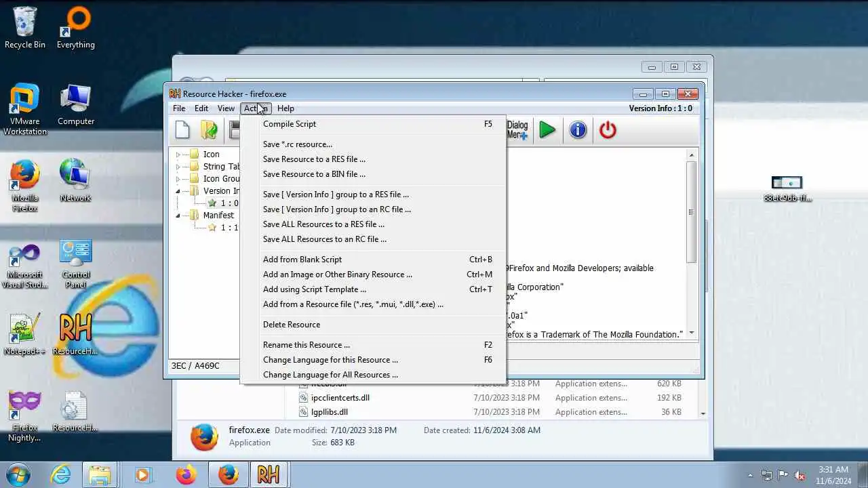Viewport: 868px width, 488px height.
Task: Click the editor vertical scrollbar thumb
Action: click(692, 211)
